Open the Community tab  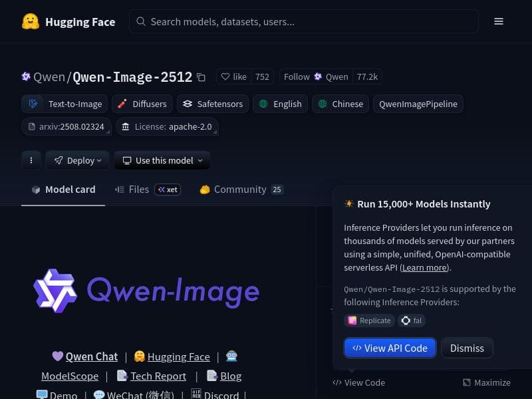239,190
